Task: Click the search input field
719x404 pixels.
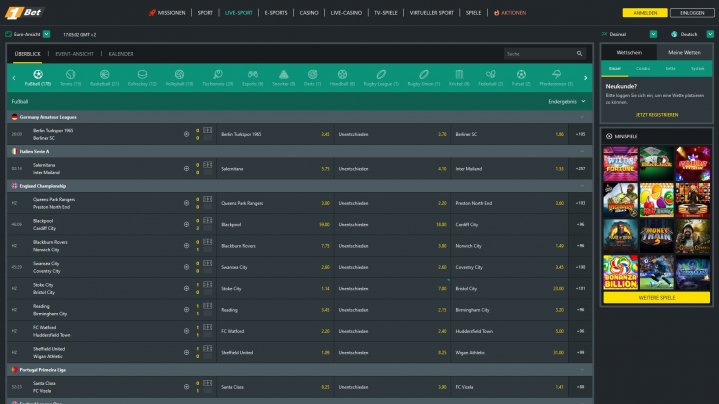Action: pyautogui.click(x=539, y=54)
